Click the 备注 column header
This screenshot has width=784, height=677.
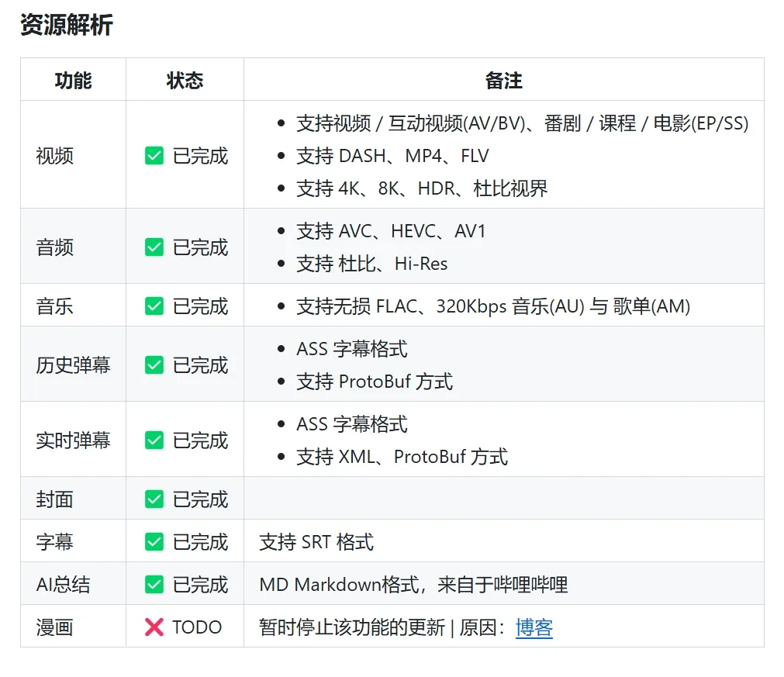point(503,80)
